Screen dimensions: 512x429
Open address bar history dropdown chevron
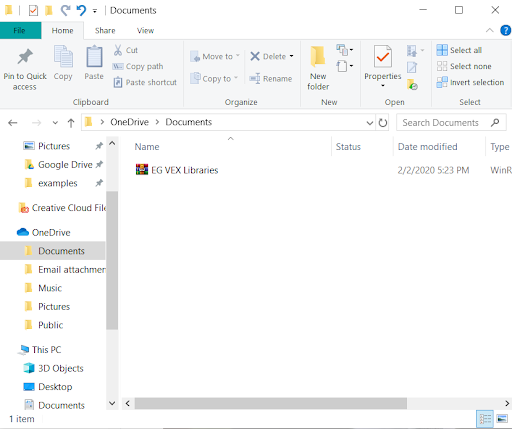pyautogui.click(x=370, y=123)
